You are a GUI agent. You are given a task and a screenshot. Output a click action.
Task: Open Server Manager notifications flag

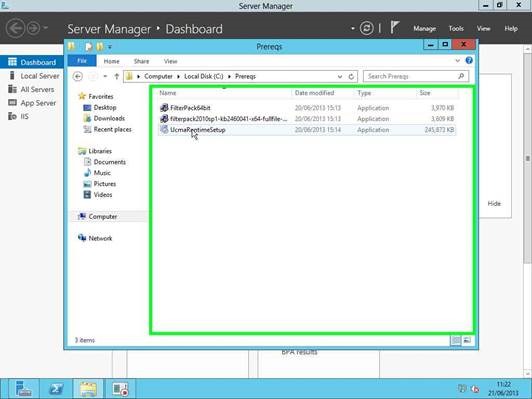coord(394,27)
